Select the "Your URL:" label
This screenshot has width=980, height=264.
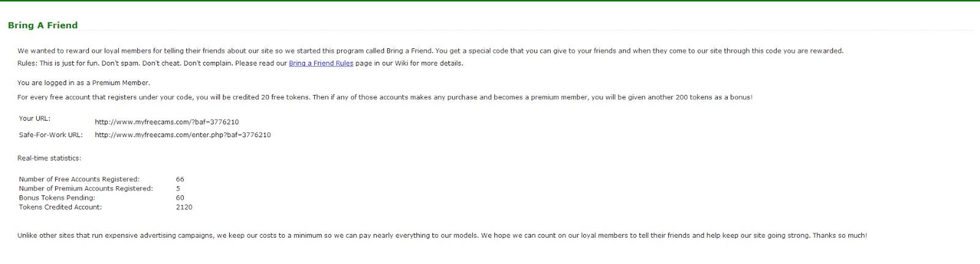35,118
